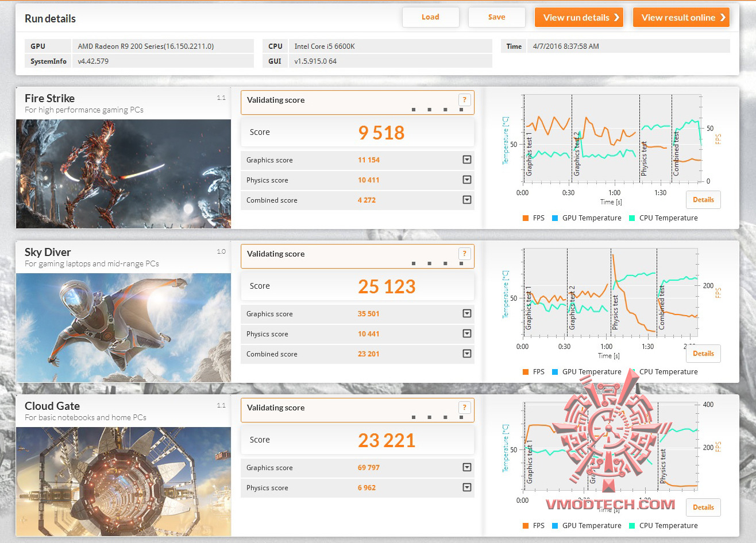Expand Cloud Gate Physics score details
Viewport: 756px width, 543px height.
click(x=467, y=487)
